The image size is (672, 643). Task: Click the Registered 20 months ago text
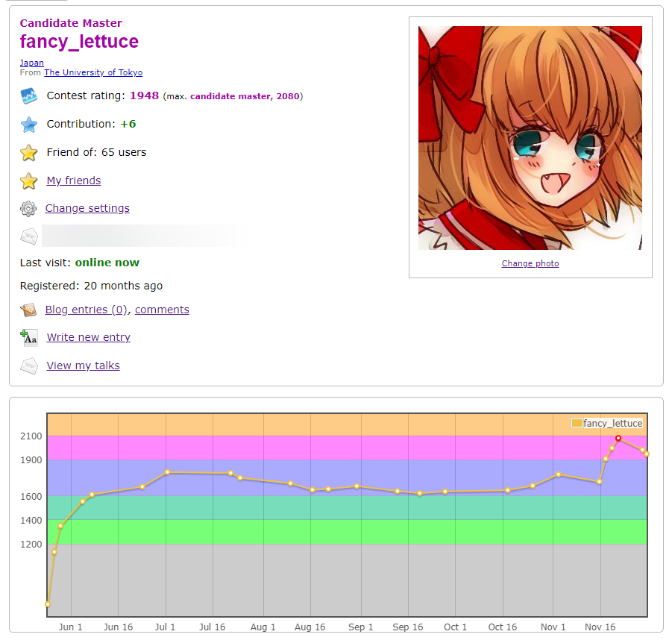(x=91, y=286)
